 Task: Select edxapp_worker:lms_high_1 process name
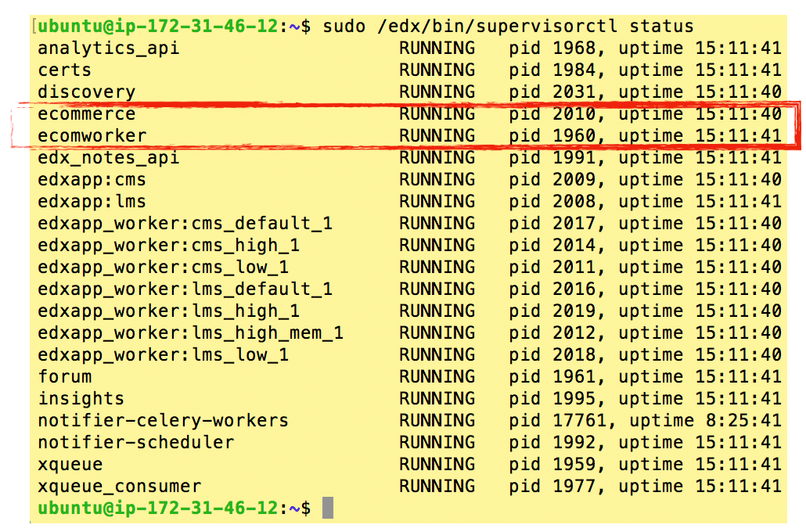(x=168, y=311)
